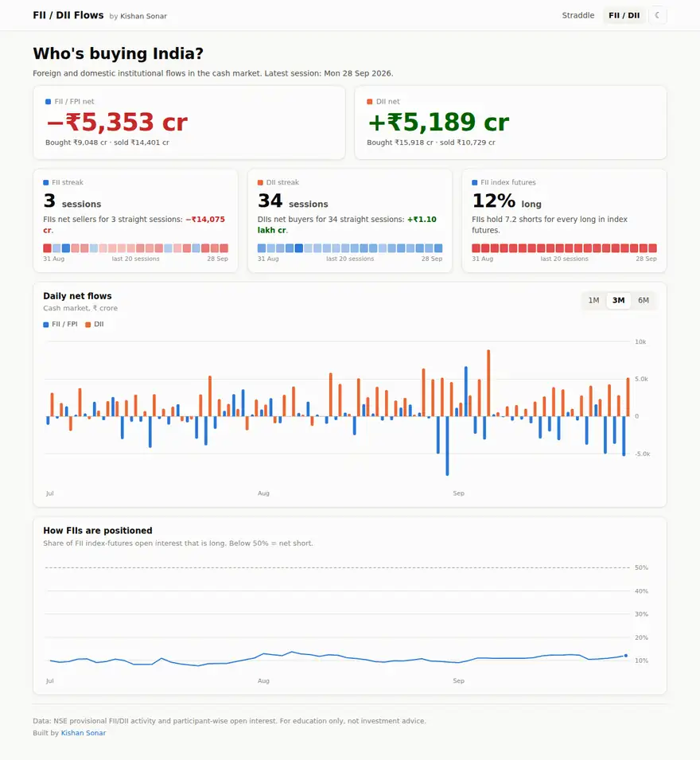Click the blue marker beside FII / FPI net
The image size is (700, 760).
coord(48,102)
